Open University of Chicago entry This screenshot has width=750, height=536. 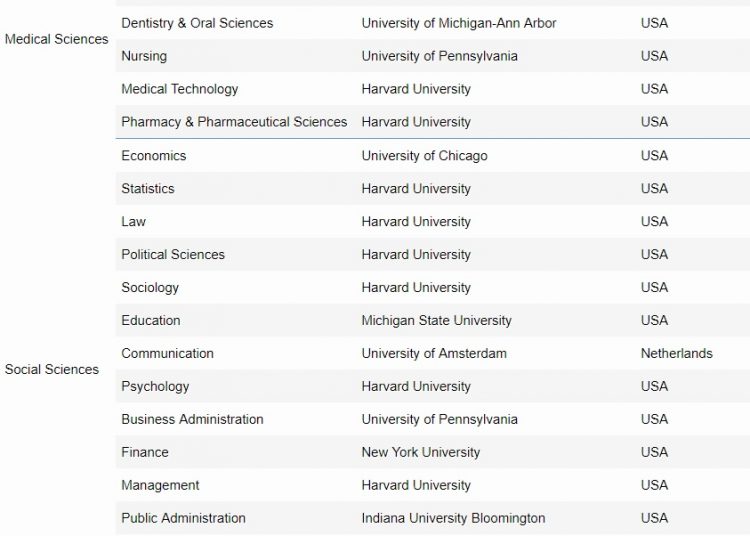tap(425, 156)
